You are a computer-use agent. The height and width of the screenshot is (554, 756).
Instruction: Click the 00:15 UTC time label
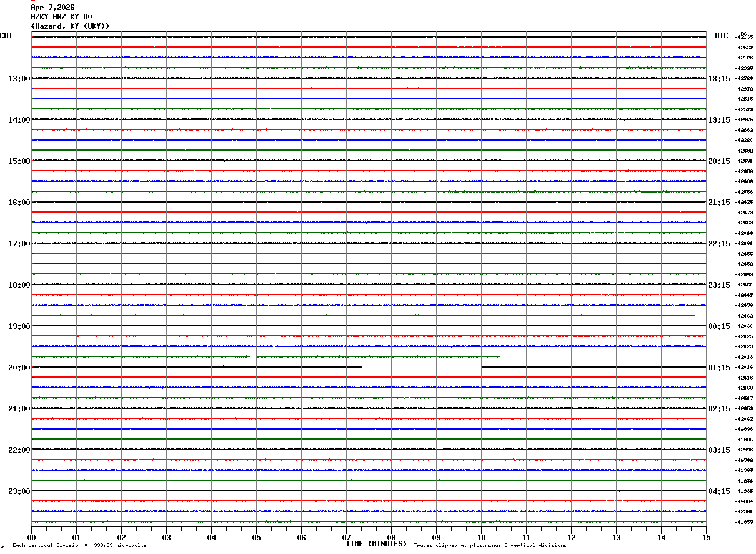click(719, 326)
